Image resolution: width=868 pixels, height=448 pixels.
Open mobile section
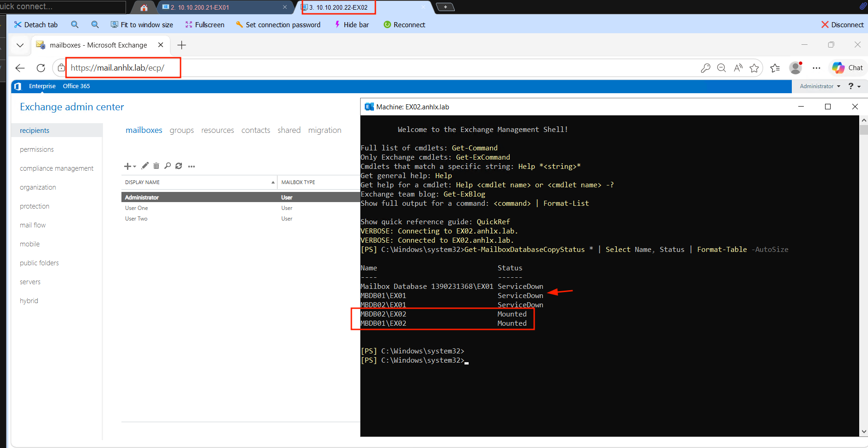point(30,244)
